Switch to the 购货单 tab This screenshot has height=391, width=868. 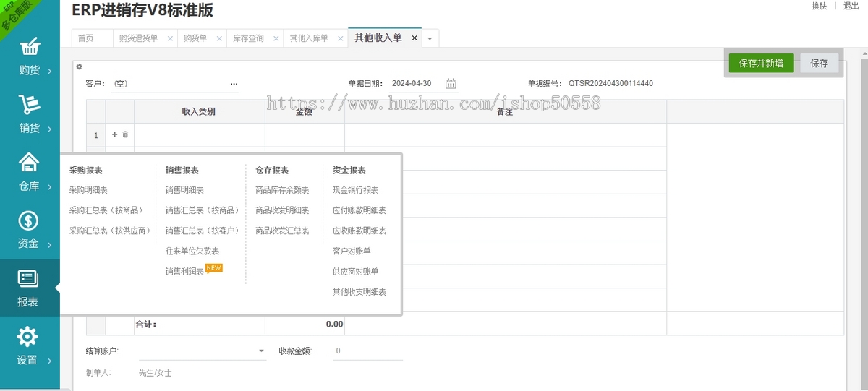195,38
